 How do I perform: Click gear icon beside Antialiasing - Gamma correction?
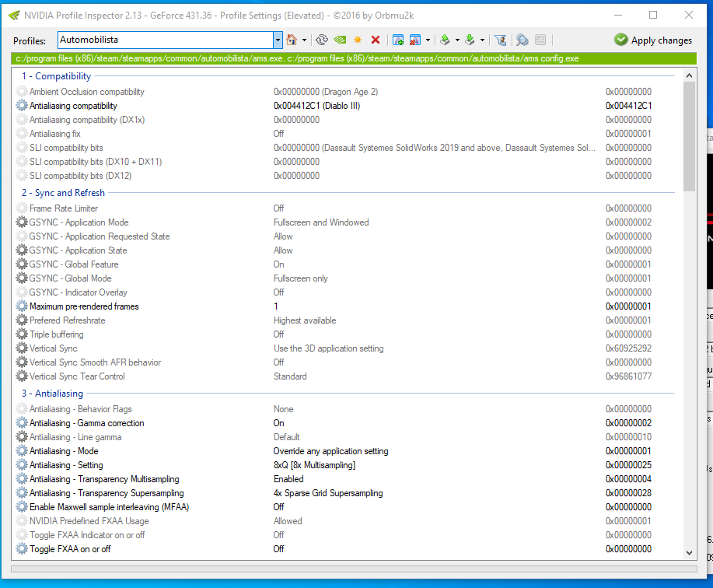click(x=22, y=423)
